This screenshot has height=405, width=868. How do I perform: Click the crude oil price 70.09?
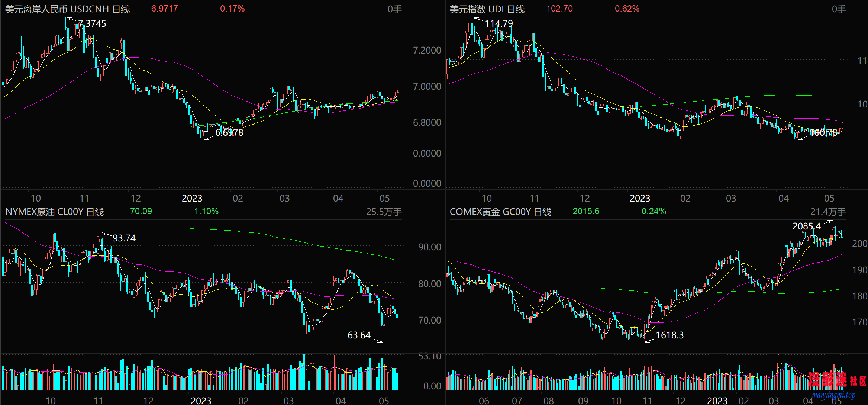click(x=141, y=211)
